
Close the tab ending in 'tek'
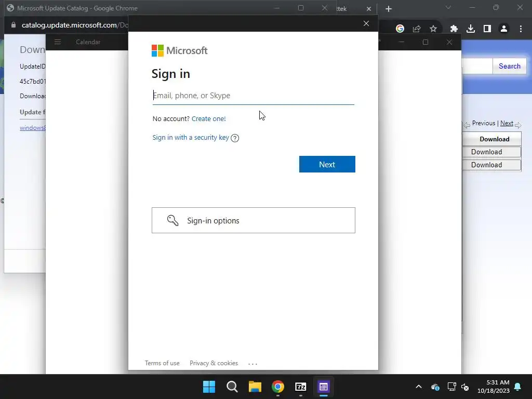pyautogui.click(x=369, y=9)
